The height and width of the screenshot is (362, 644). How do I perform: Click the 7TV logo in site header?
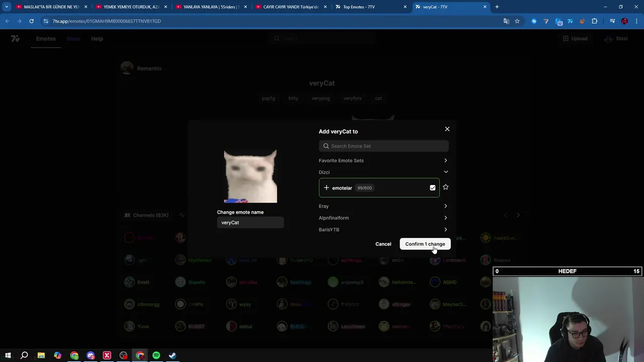pos(15,39)
